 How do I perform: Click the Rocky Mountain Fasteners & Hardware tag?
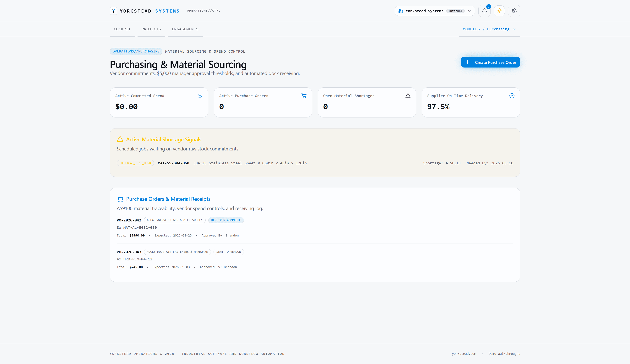coord(177,252)
